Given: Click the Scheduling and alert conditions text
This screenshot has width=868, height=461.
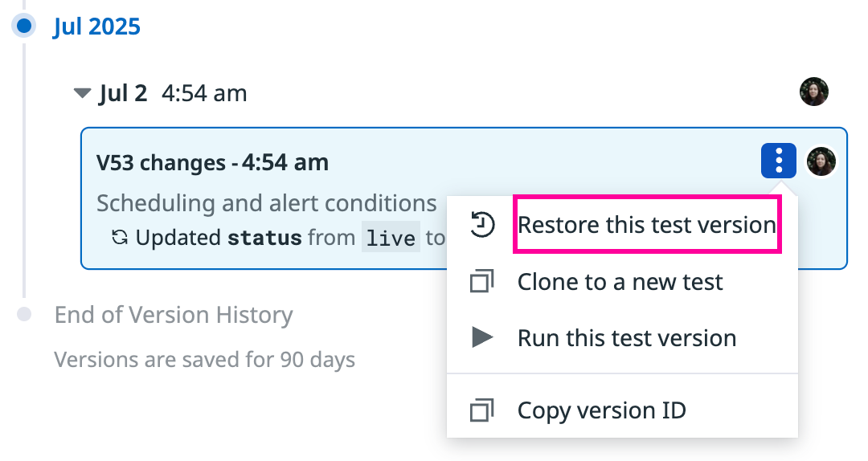Looking at the screenshot, I should [267, 203].
